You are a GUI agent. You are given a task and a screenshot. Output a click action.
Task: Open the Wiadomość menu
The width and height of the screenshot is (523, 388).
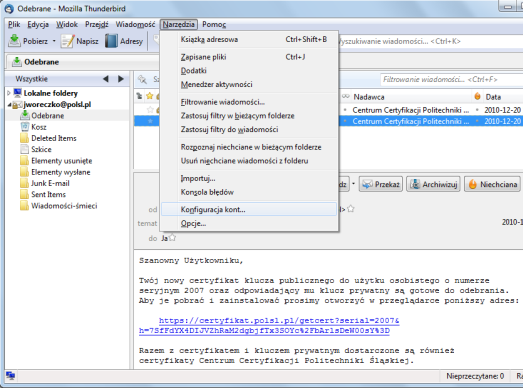pos(135,24)
